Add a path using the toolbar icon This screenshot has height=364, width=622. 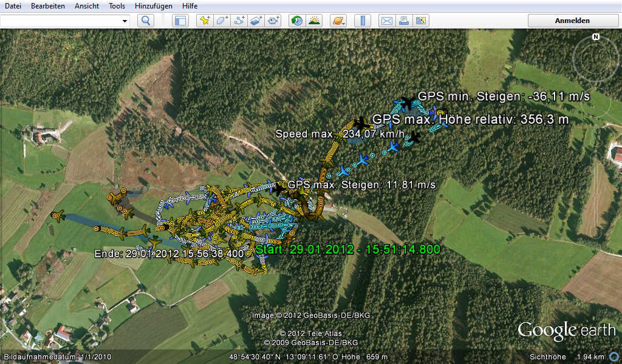click(239, 21)
